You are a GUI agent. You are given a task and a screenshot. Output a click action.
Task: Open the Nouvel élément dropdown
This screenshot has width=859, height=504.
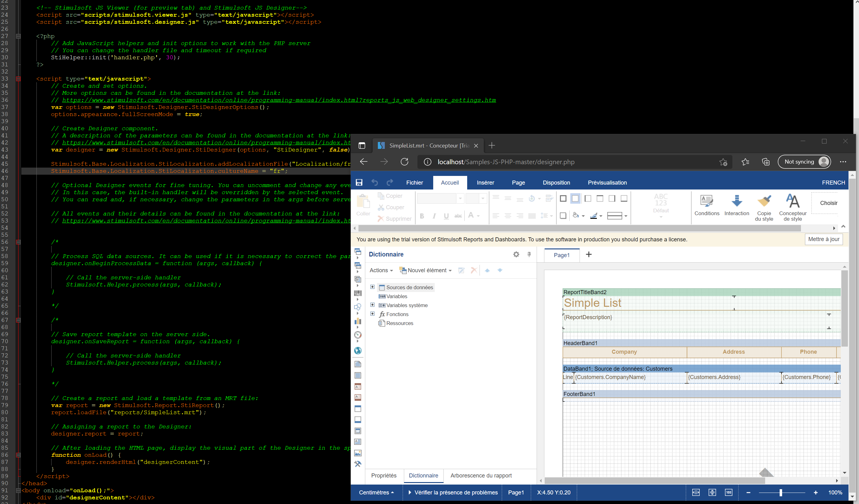tap(425, 270)
